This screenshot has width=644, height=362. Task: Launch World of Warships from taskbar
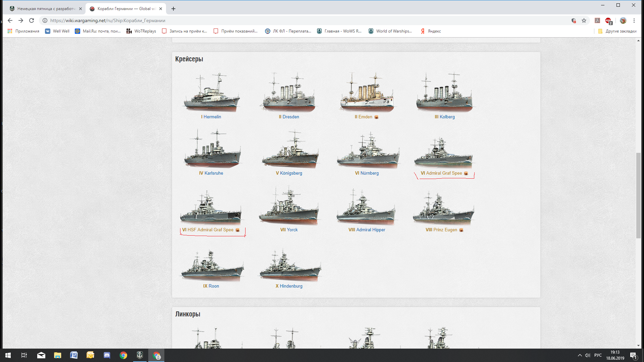140,355
